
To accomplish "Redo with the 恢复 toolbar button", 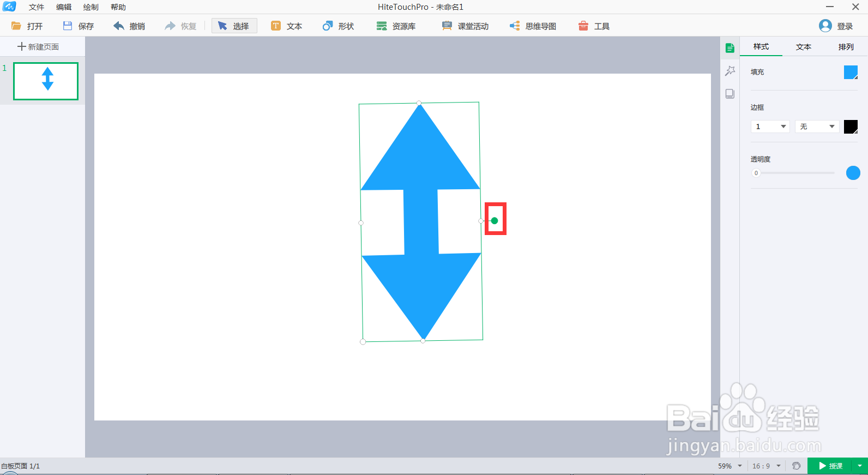I will point(180,26).
